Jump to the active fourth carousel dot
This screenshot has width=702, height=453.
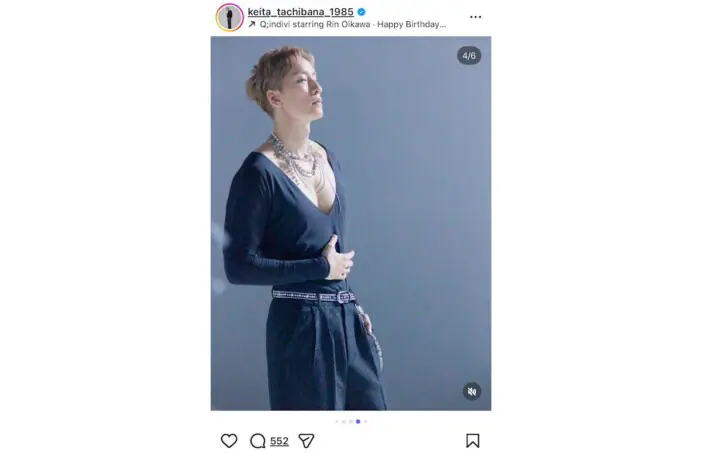click(x=358, y=422)
